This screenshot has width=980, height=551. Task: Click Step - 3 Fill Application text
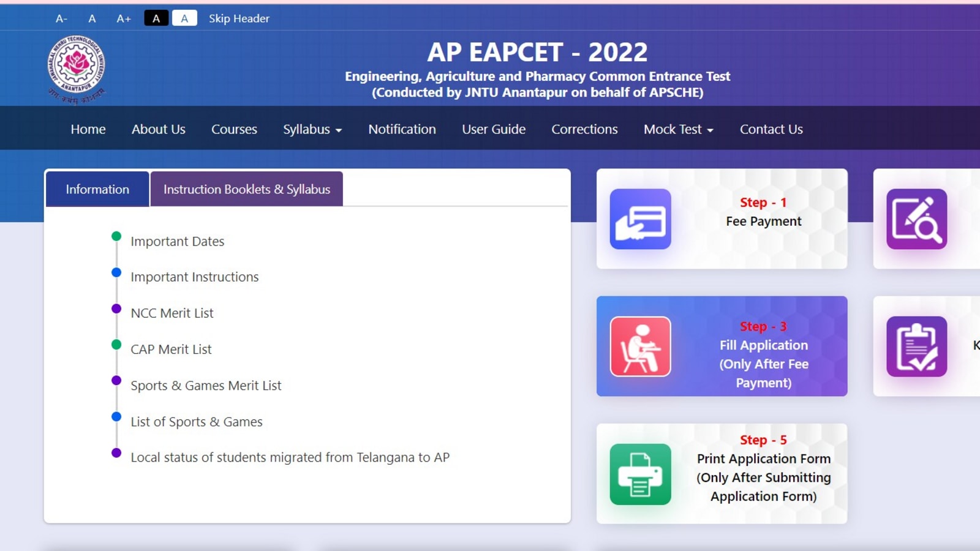click(764, 354)
